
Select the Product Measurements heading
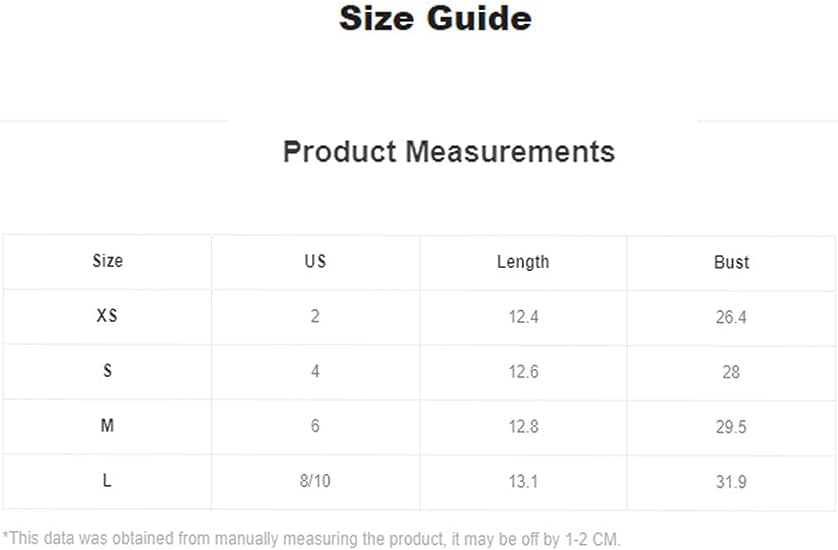click(448, 152)
